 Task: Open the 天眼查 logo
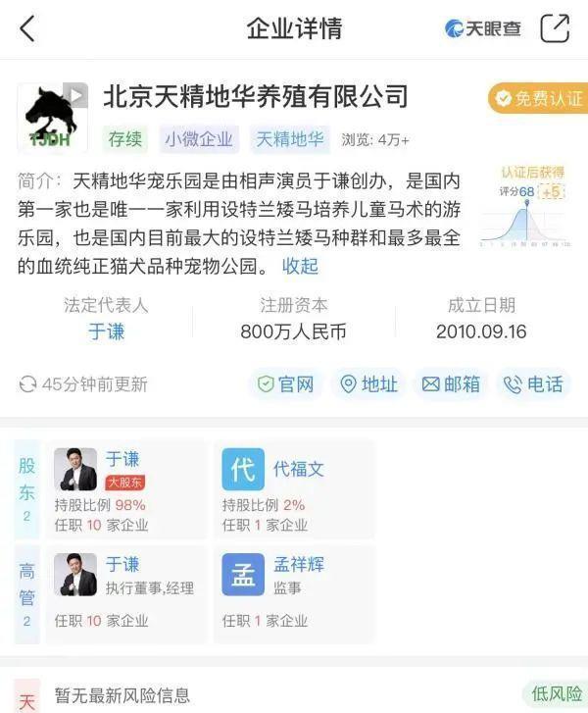pyautogui.click(x=482, y=28)
